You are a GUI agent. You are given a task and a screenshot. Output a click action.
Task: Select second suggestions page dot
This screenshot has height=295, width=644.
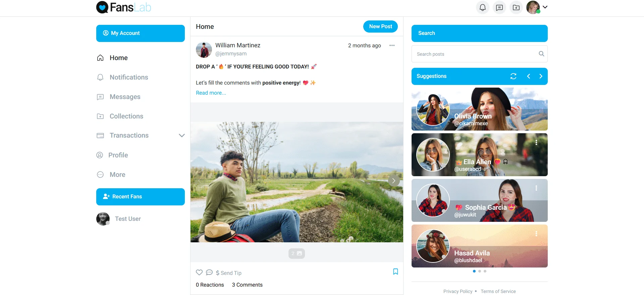480,271
